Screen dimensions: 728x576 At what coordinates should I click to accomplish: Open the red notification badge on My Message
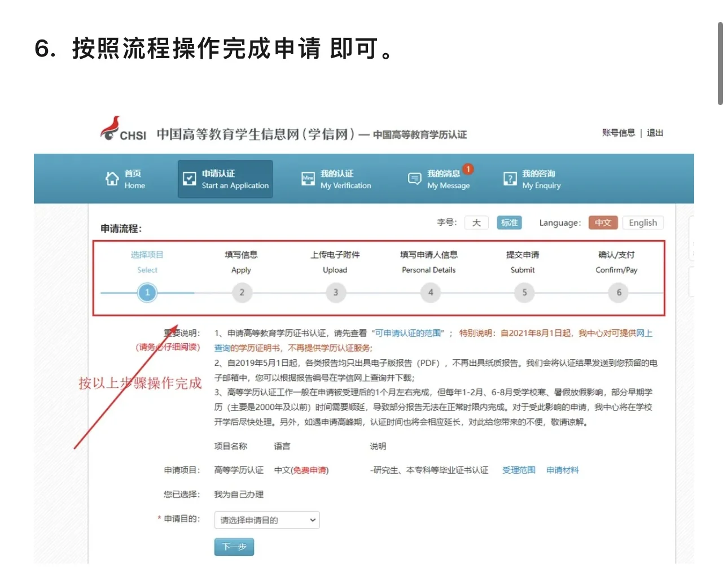468,169
